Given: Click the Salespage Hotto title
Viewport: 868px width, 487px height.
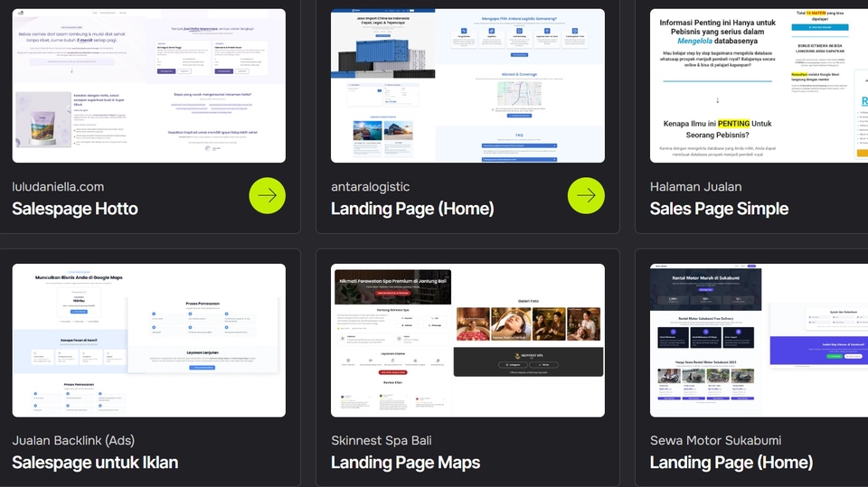Looking at the screenshot, I should click(x=75, y=209).
